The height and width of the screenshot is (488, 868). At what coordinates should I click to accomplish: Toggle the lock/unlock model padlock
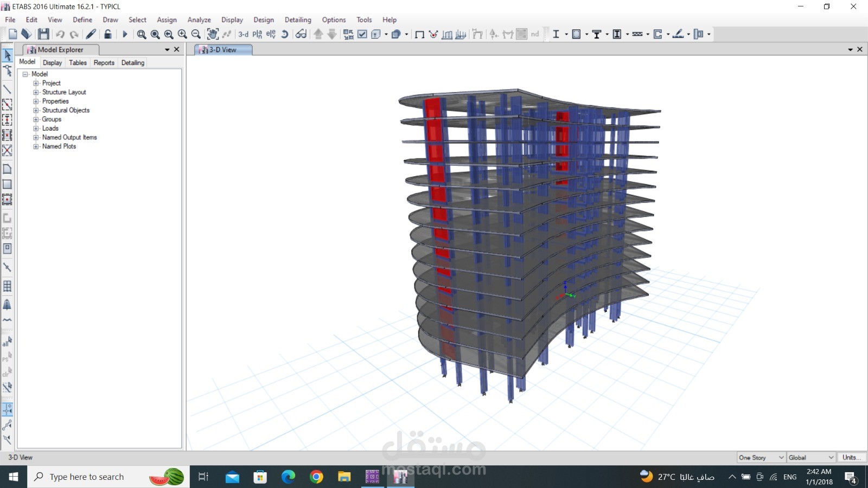pyautogui.click(x=108, y=34)
